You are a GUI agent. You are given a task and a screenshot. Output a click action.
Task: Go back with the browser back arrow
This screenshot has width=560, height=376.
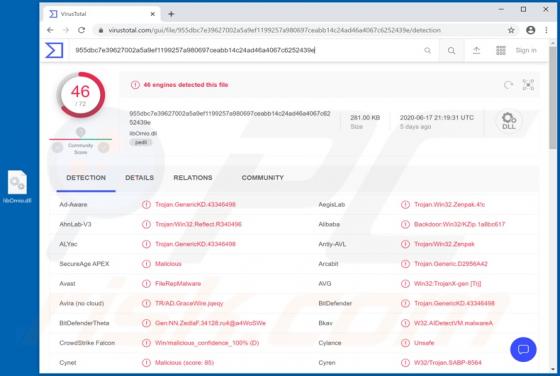coord(50,30)
